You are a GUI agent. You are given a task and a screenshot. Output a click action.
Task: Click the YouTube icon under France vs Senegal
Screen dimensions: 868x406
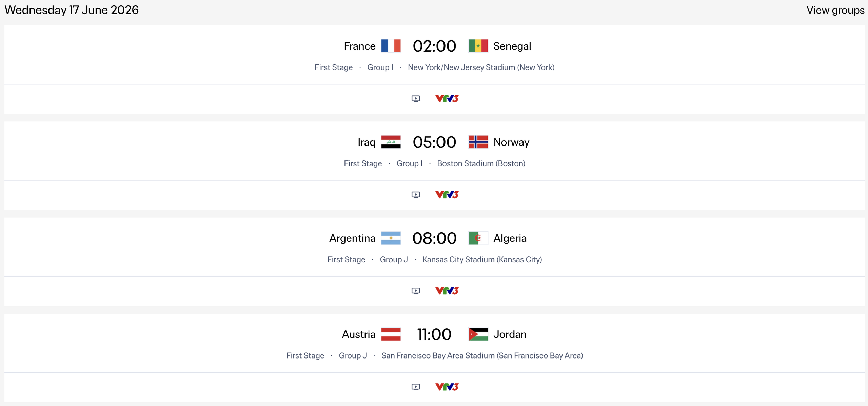(416, 99)
